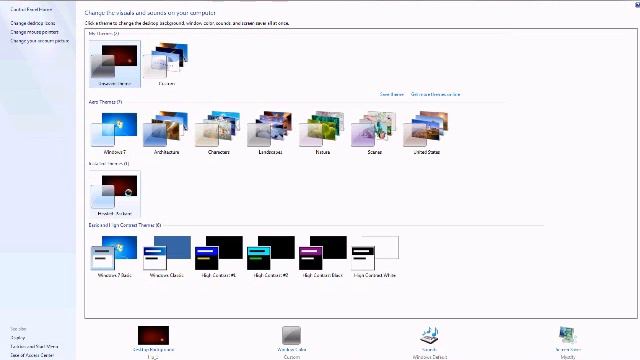Screen dimensions: 640x360
Task: Choose the Windows Classic theme
Action: click(x=167, y=256)
